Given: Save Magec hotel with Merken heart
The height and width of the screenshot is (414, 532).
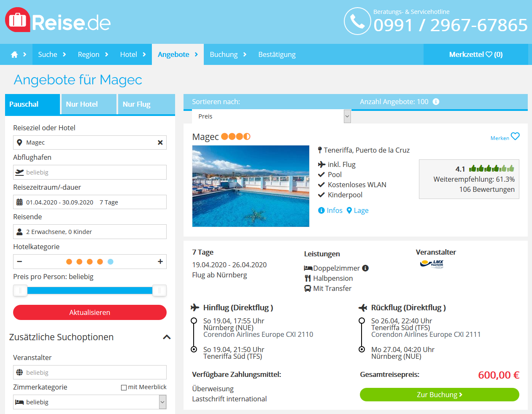Looking at the screenshot, I should [515, 136].
